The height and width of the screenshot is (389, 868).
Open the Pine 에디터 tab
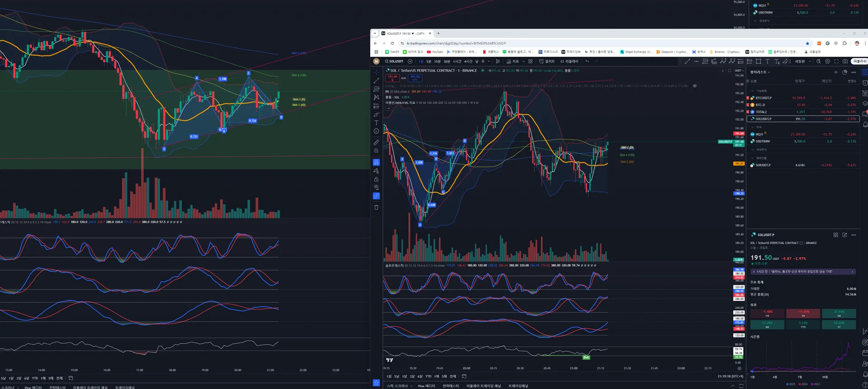(x=426, y=386)
